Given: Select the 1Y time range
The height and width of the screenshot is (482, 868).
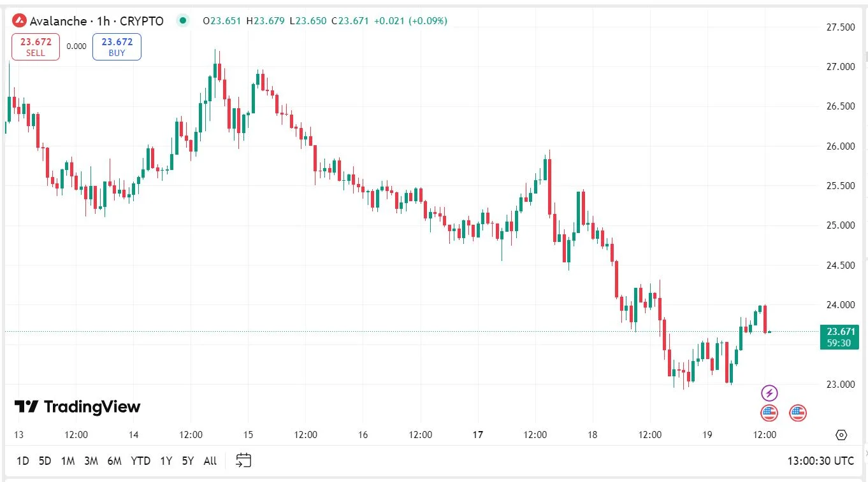Looking at the screenshot, I should (166, 461).
